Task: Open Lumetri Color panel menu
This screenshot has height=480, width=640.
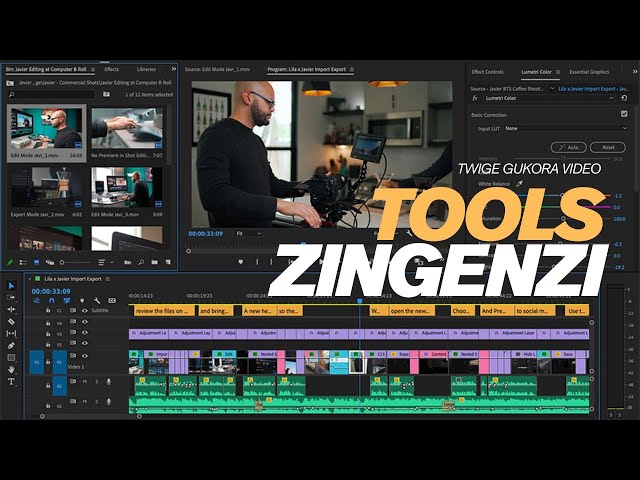Action: point(558,72)
